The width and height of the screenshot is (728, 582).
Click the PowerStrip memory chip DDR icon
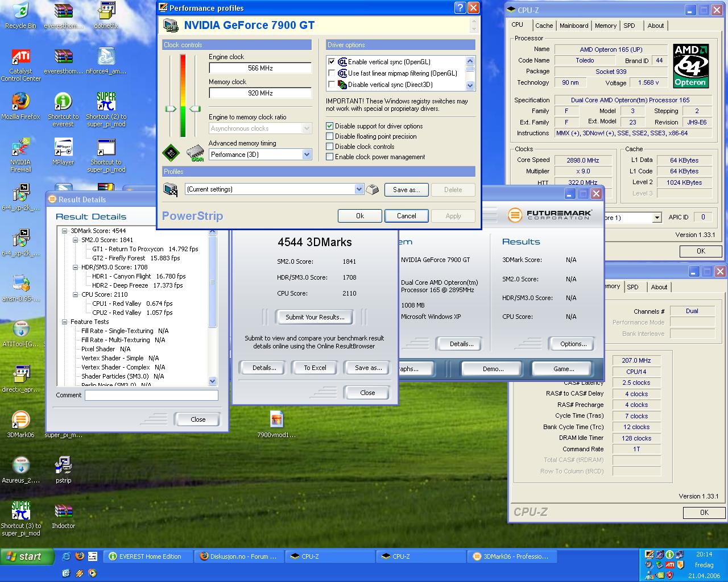[195, 153]
